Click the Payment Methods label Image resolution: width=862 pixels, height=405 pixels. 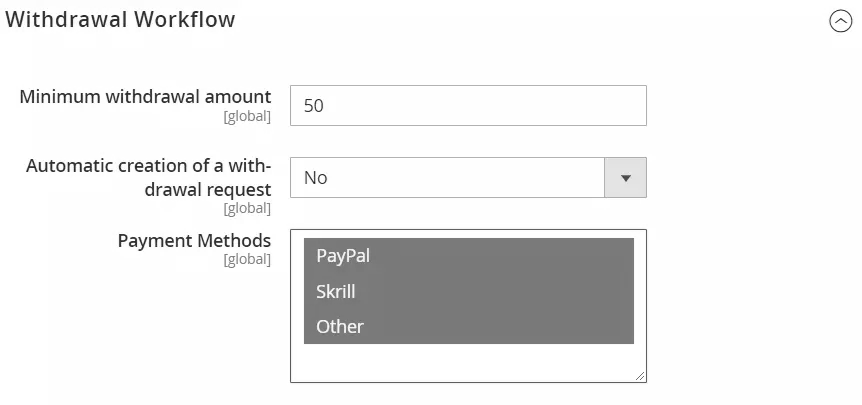(x=194, y=241)
